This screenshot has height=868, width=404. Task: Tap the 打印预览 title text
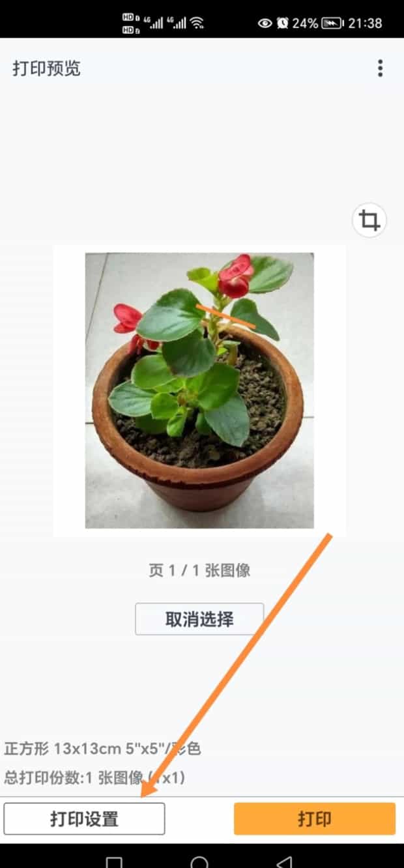46,68
